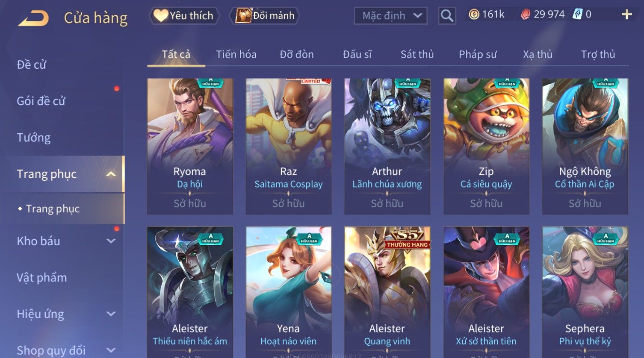644x358 pixels.
Task: Open Yêu thích heart favorites
Action: tap(184, 16)
